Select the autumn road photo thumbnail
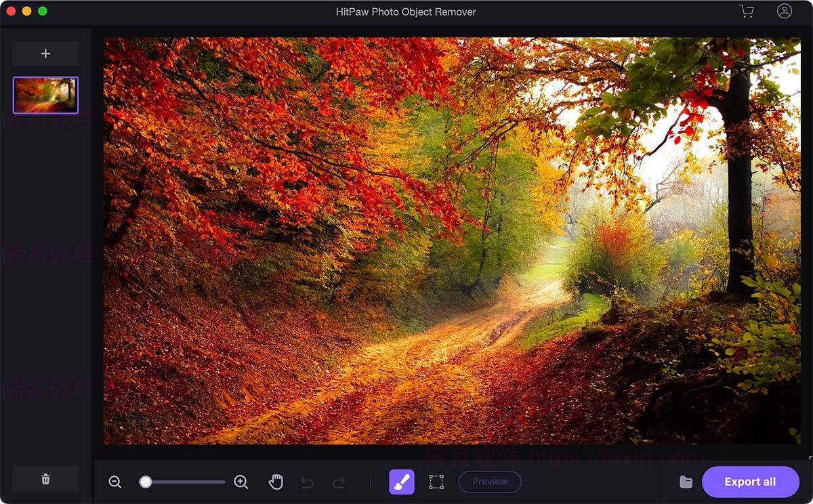813x504 pixels. pyautogui.click(x=45, y=95)
